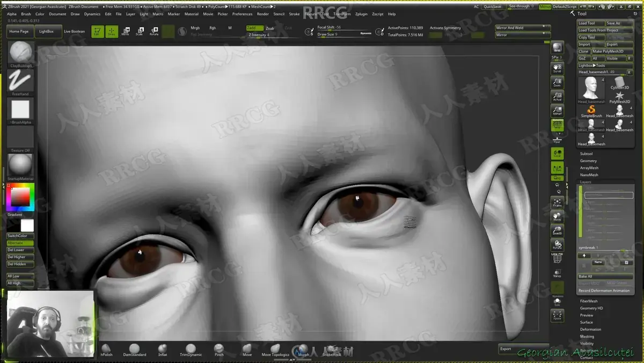Select the ClayBuildup brush thumbnail
This screenshot has height=363, width=644.
point(20,53)
